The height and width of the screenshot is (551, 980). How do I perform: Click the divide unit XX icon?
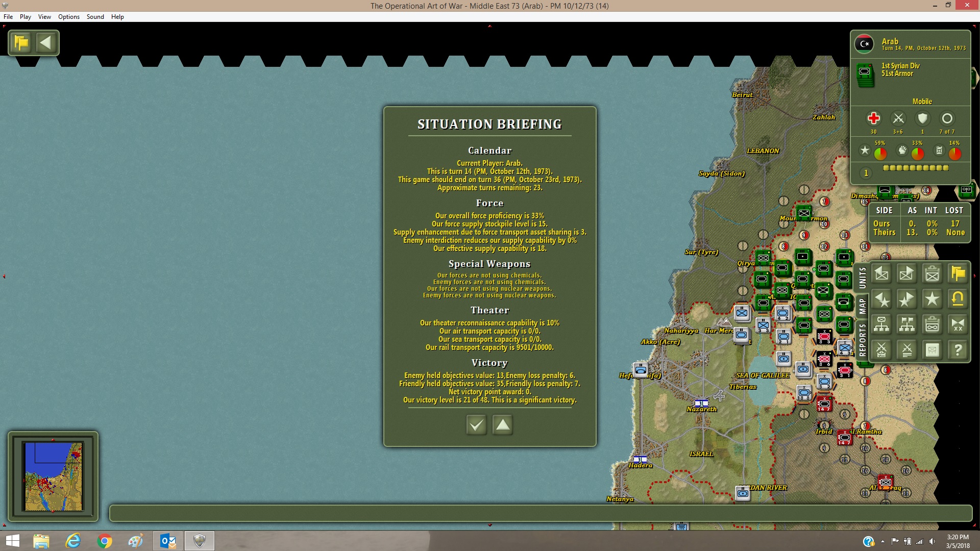(958, 324)
